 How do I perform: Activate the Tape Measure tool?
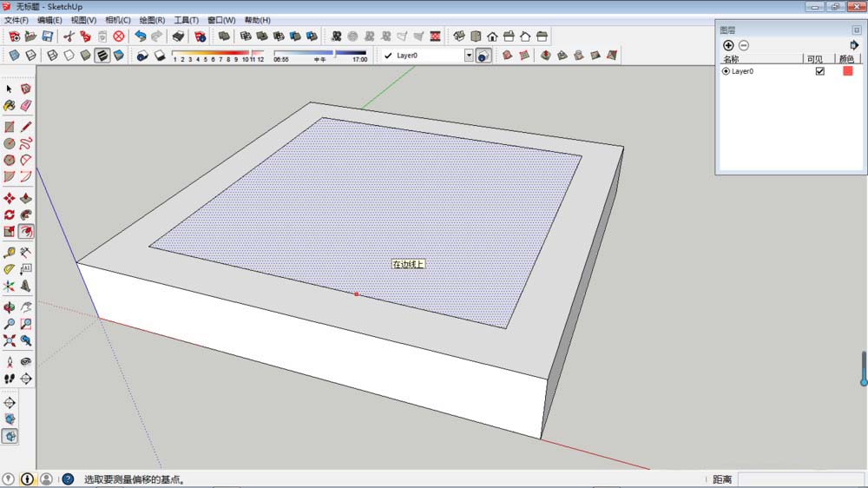coord(10,253)
